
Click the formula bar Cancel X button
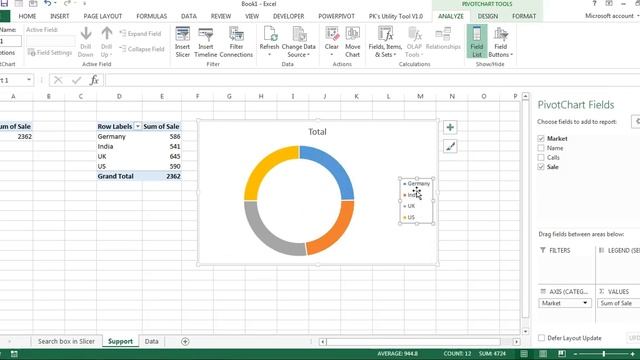coord(58,80)
